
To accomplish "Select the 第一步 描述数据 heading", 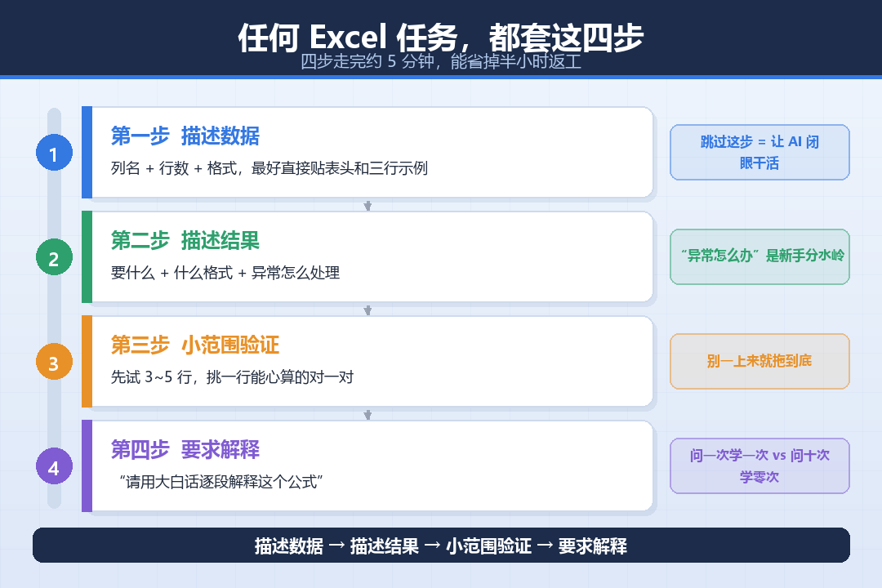I will [x=185, y=136].
